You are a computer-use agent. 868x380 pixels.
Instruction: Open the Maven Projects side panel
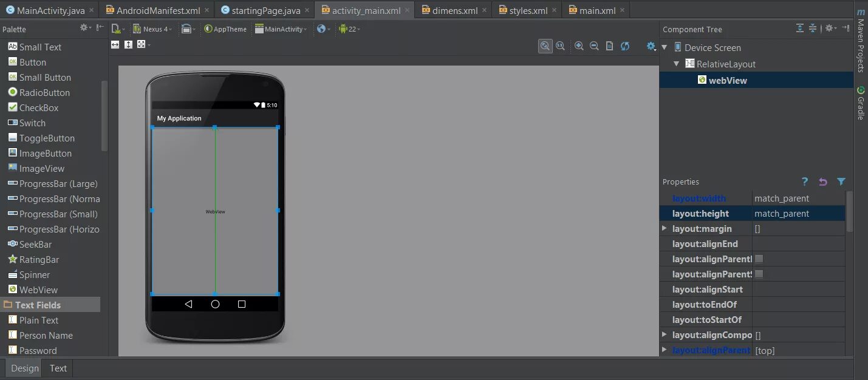tap(861, 41)
